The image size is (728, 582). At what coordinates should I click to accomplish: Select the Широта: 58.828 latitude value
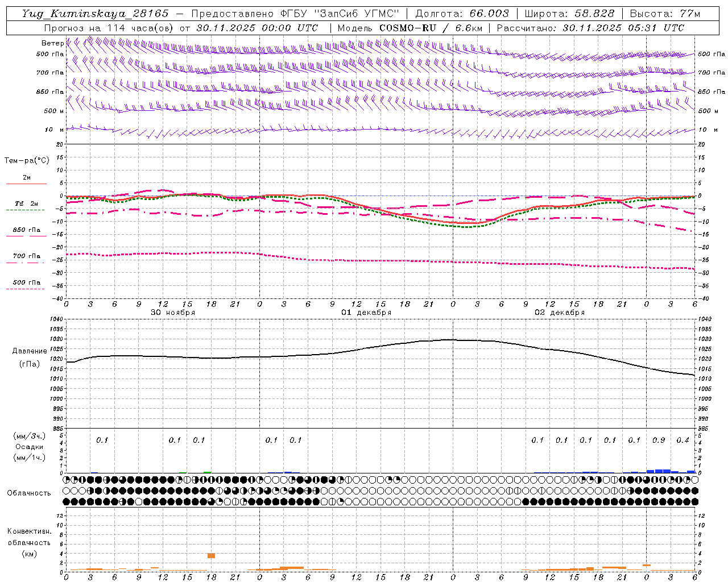point(569,14)
